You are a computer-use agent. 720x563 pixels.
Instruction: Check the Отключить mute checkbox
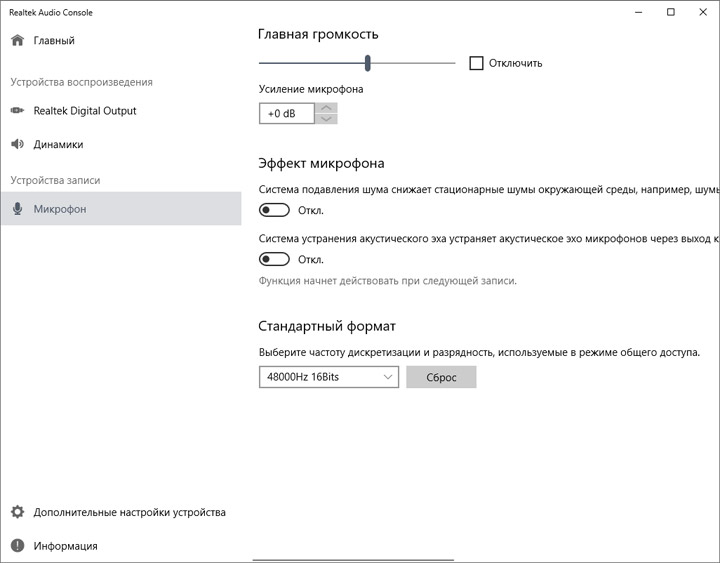[476, 63]
